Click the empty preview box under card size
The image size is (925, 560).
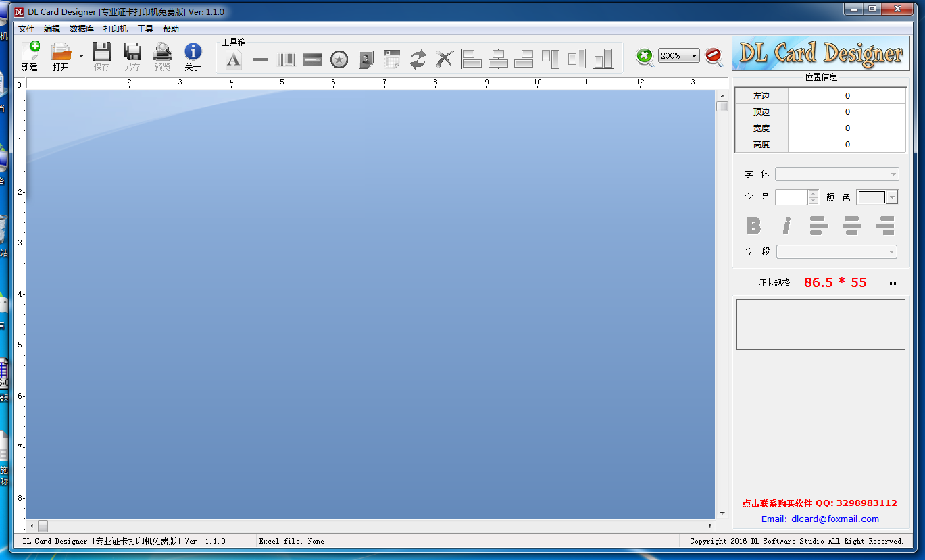820,324
